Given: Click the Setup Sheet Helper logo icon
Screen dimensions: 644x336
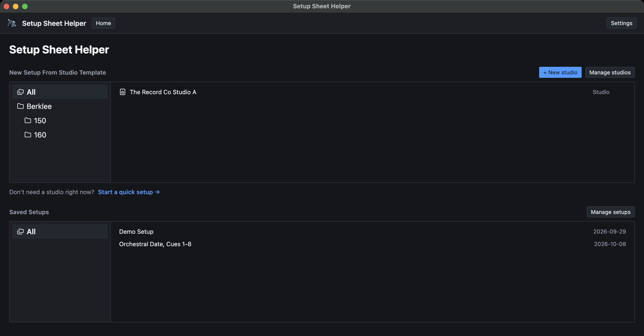Looking at the screenshot, I should tap(12, 23).
